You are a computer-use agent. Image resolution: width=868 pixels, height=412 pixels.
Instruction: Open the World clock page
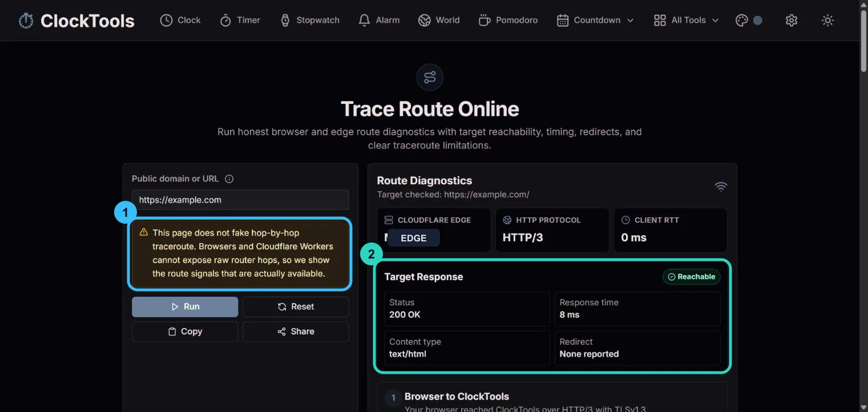pyautogui.click(x=439, y=20)
